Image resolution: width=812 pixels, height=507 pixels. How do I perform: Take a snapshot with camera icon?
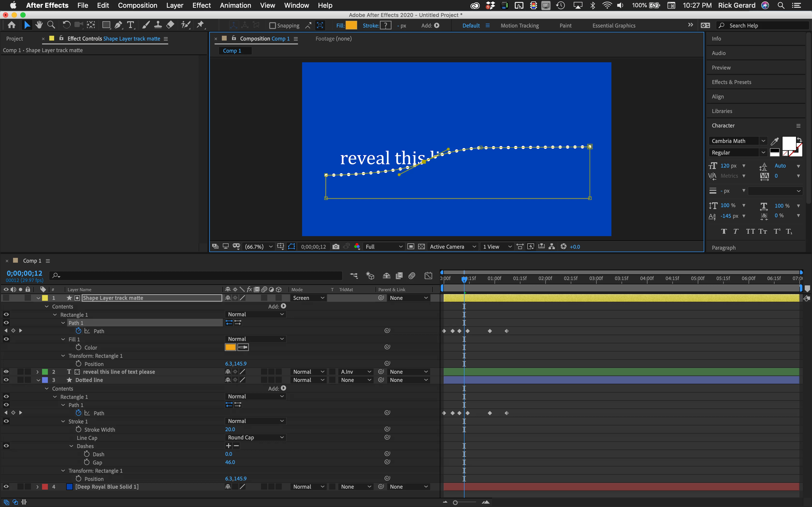[x=335, y=247]
